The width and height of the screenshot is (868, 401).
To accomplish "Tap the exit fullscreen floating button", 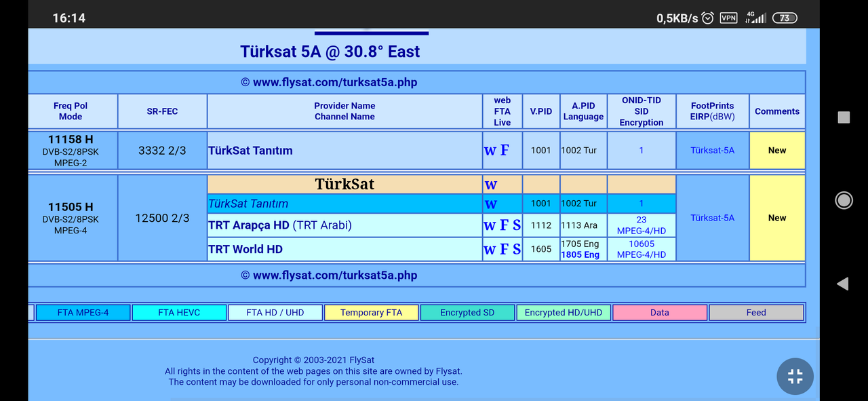I will pyautogui.click(x=795, y=377).
